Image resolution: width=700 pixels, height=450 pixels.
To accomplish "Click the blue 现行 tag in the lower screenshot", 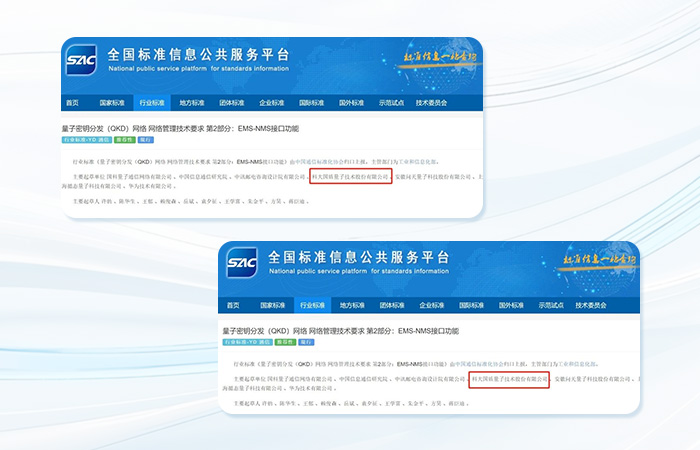I will click(306, 342).
